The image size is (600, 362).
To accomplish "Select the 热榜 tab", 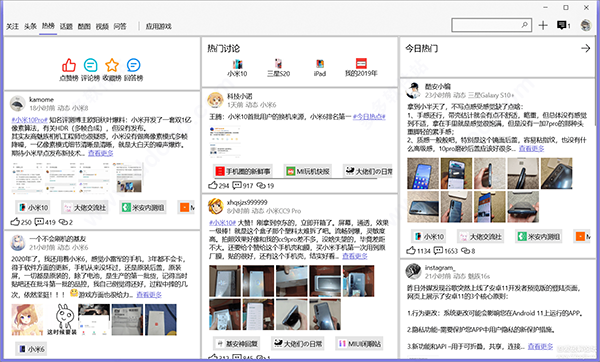I will [48, 26].
